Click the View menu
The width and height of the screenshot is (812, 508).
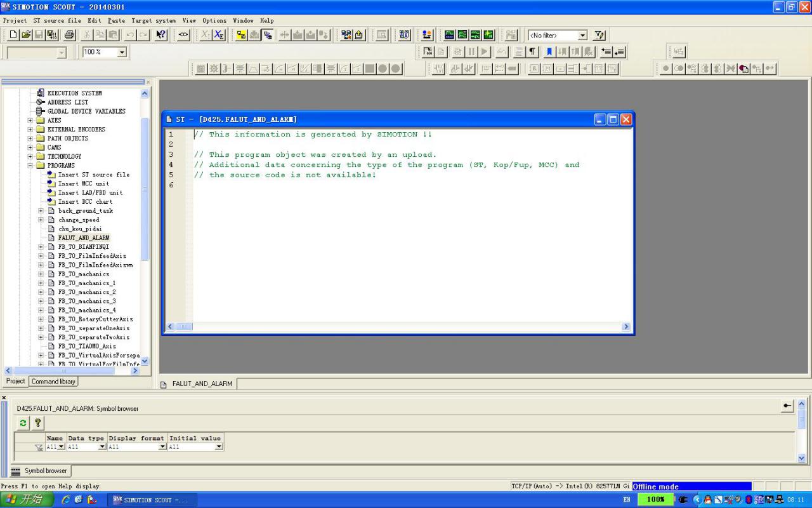pyautogui.click(x=189, y=20)
